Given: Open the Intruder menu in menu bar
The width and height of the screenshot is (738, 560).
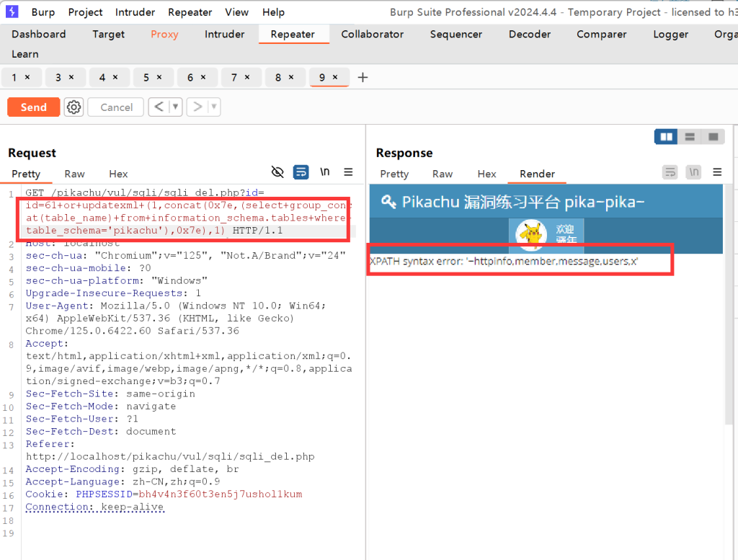Looking at the screenshot, I should (135, 12).
